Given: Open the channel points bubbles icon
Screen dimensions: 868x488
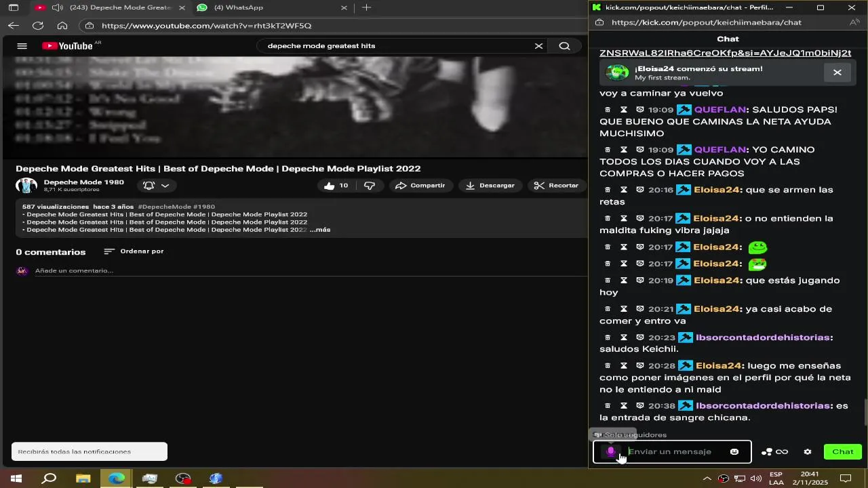Looking at the screenshot, I should [767, 452].
